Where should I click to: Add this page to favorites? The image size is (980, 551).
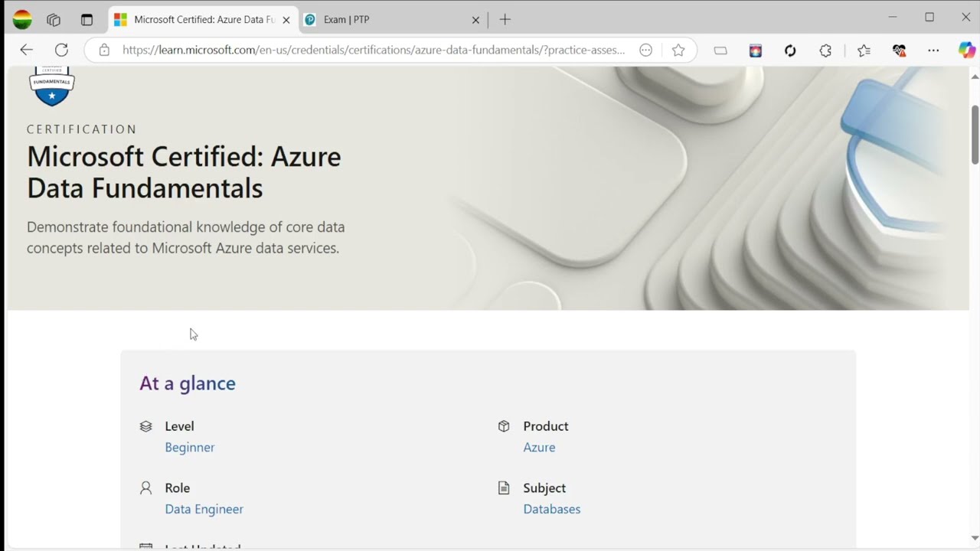pos(678,50)
